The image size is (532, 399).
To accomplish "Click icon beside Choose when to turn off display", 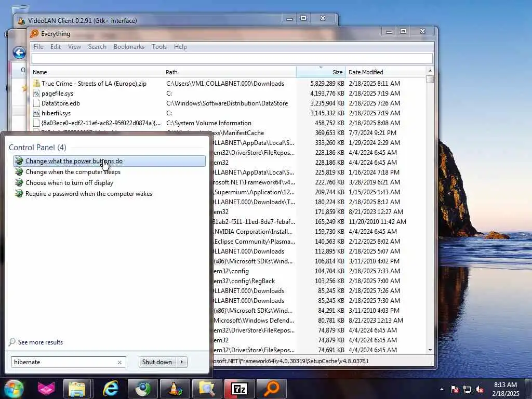I will pyautogui.click(x=19, y=182).
